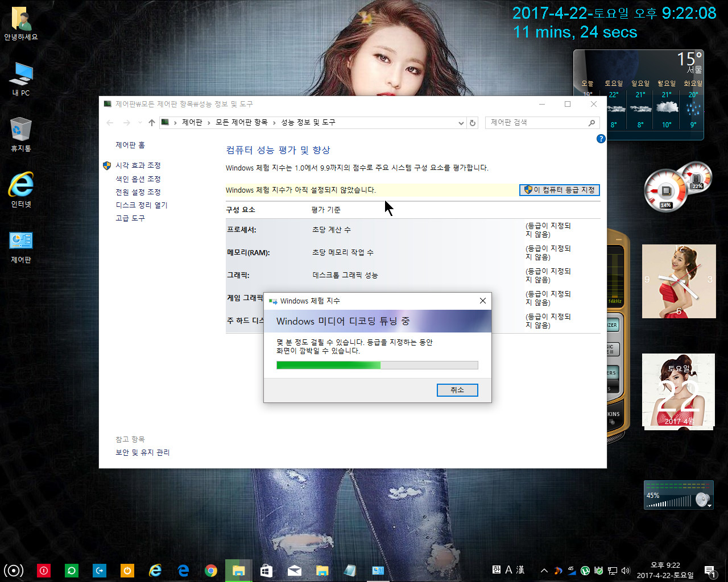Open Mail app from taskbar

(x=295, y=571)
